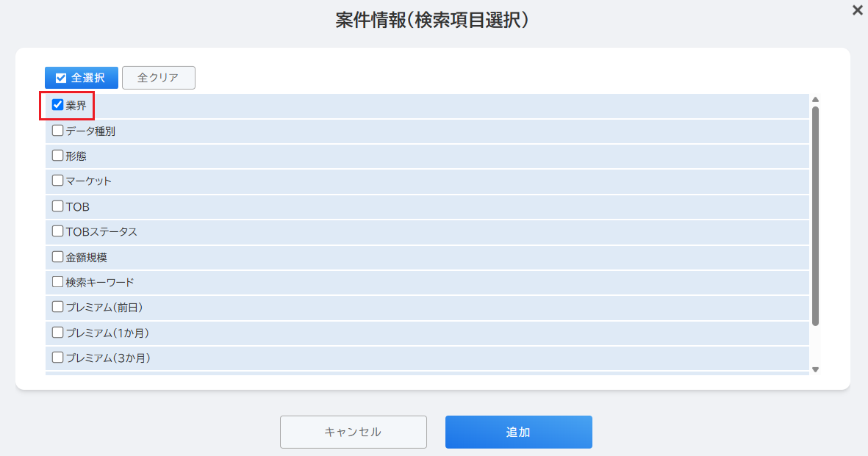Click the checkmark icon inside 全選択 button
The height and width of the screenshot is (456, 868).
pyautogui.click(x=61, y=78)
